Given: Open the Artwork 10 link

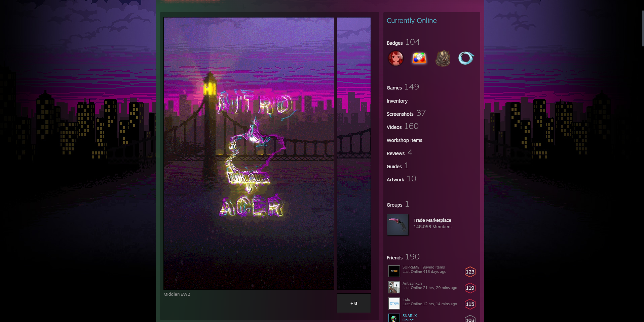Looking at the screenshot, I should (x=402, y=179).
